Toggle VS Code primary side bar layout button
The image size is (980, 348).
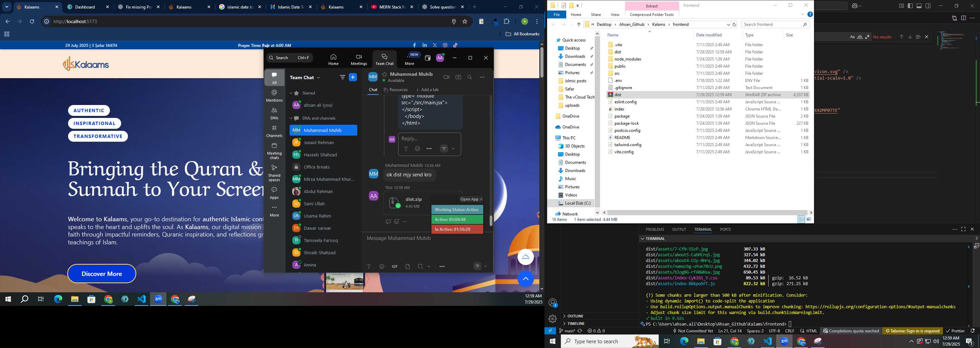910,6
